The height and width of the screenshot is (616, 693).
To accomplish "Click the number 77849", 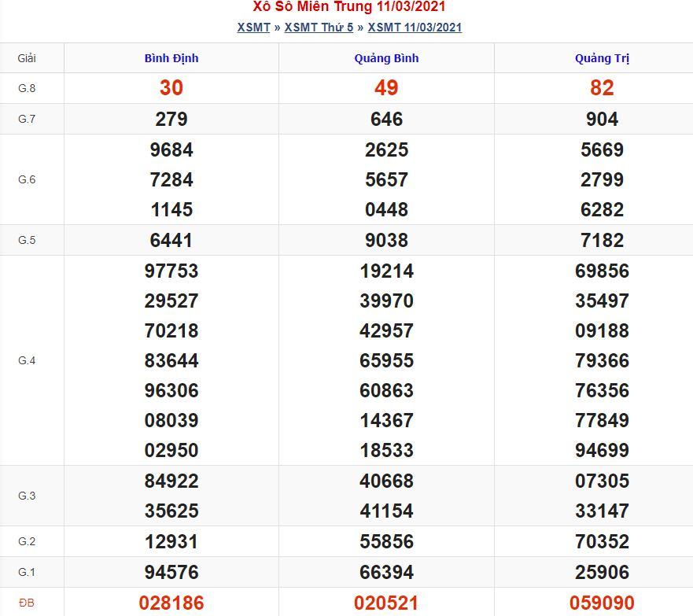I will 602,420.
